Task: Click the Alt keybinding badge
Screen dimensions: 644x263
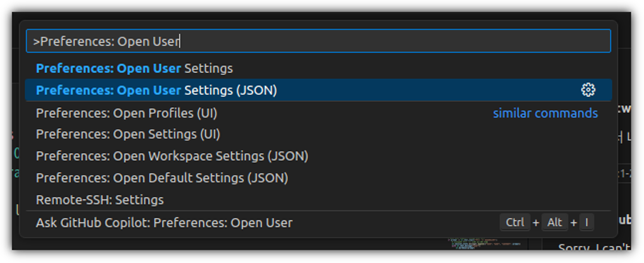Action: tap(555, 223)
